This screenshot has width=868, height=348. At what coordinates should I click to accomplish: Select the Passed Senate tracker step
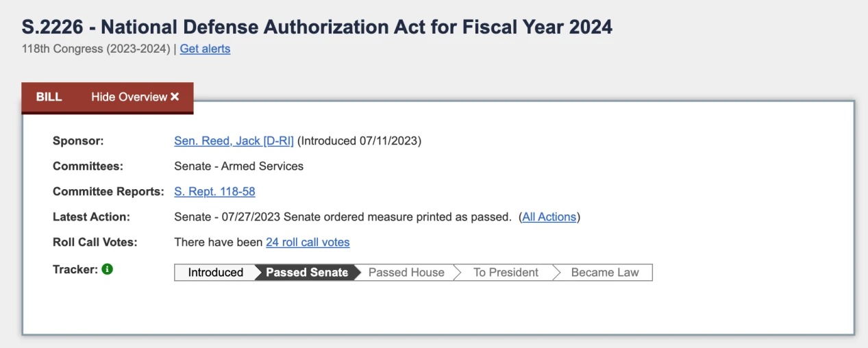(x=306, y=273)
